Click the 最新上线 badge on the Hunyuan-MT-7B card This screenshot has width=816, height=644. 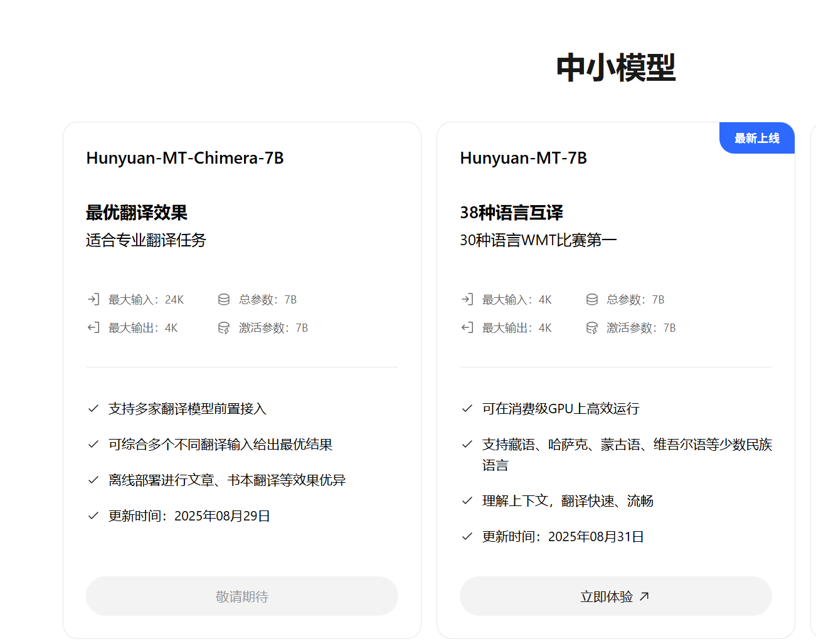click(x=756, y=138)
